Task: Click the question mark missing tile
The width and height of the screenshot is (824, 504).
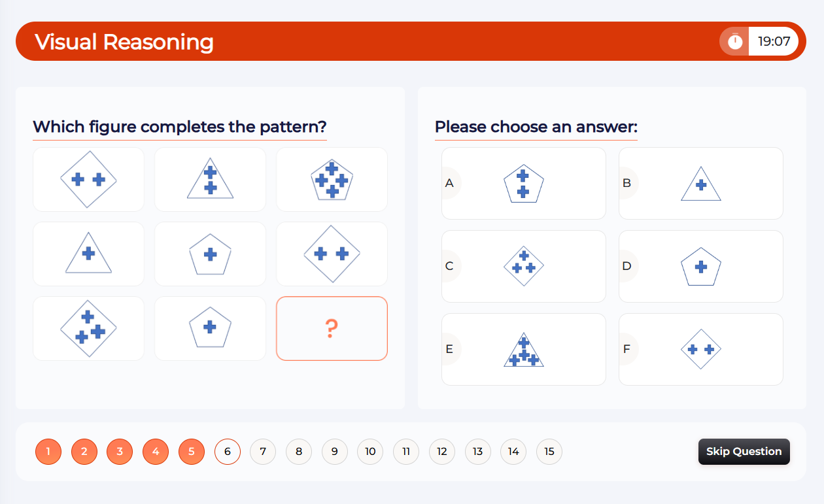Action: [x=332, y=328]
